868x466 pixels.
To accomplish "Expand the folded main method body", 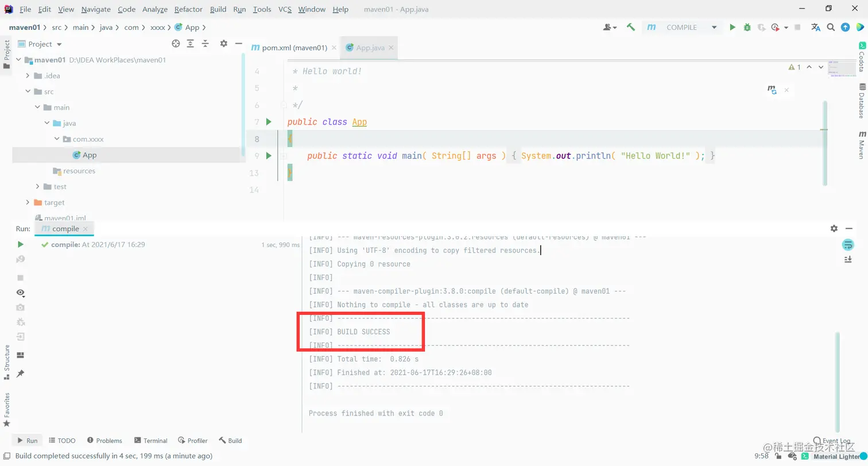I will pyautogui.click(x=284, y=156).
